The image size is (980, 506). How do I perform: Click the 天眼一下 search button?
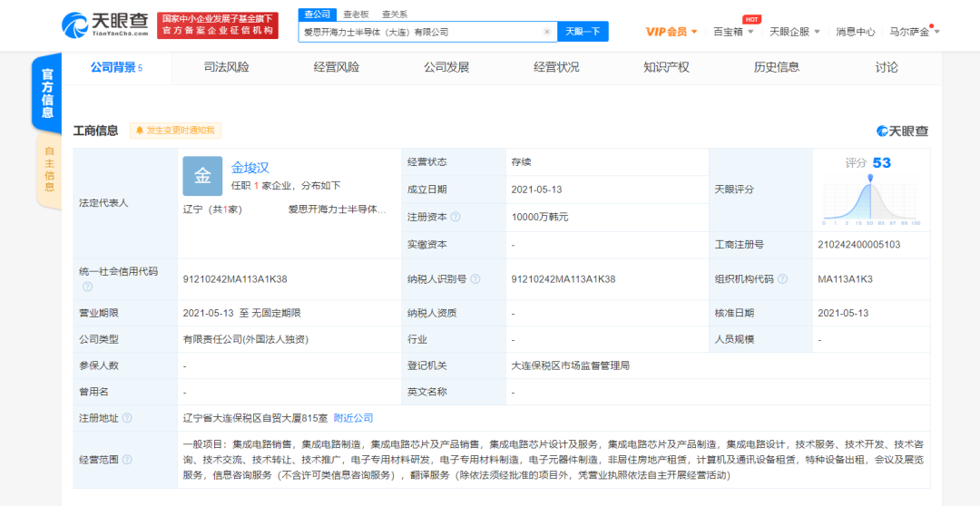tap(583, 32)
